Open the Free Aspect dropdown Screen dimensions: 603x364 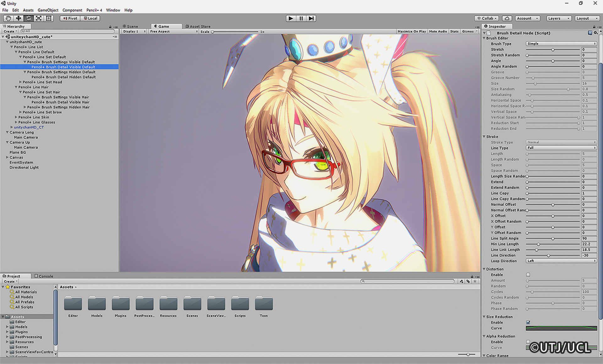point(174,31)
